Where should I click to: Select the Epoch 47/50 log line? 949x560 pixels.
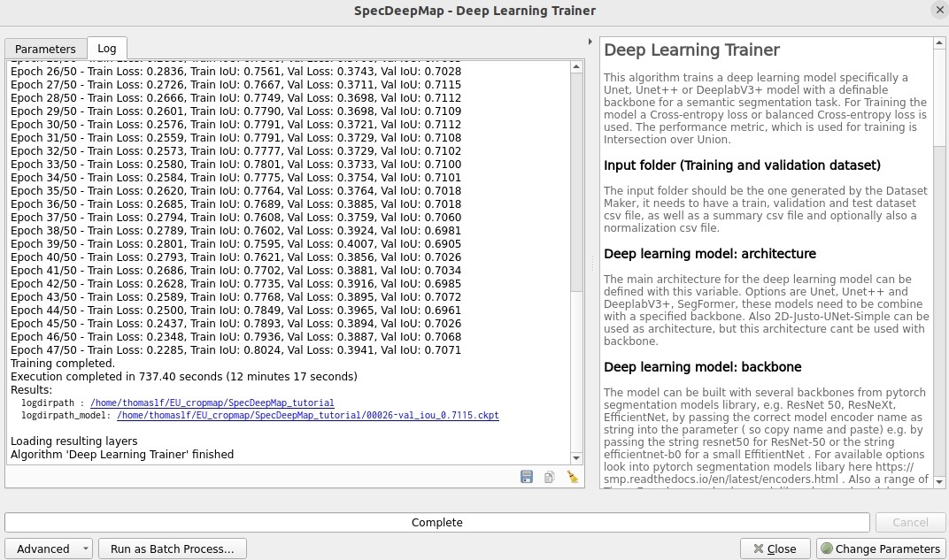click(236, 350)
